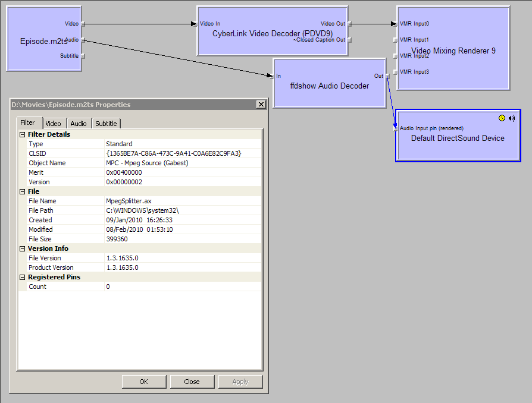Click the Close button in Properties dialog
This screenshot has height=403, width=532.
(192, 382)
